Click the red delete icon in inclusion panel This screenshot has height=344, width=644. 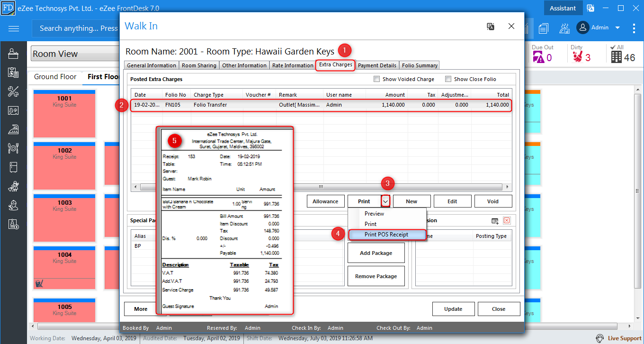pos(507,221)
